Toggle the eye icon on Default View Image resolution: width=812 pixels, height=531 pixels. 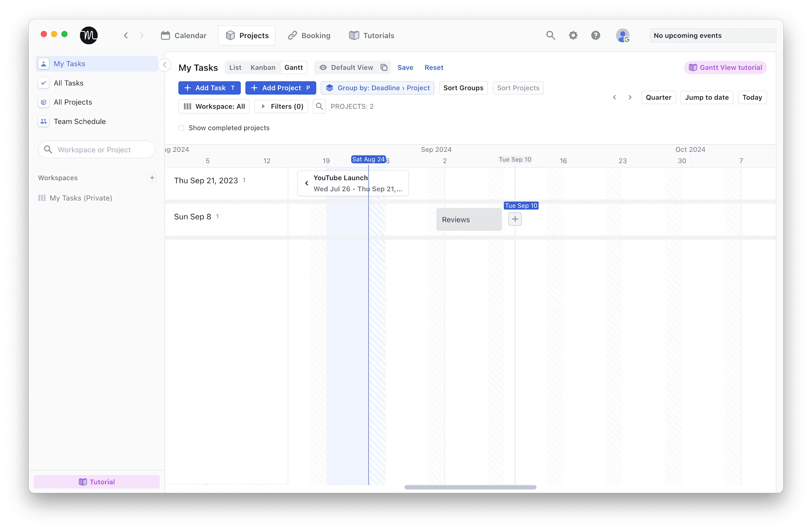(323, 67)
